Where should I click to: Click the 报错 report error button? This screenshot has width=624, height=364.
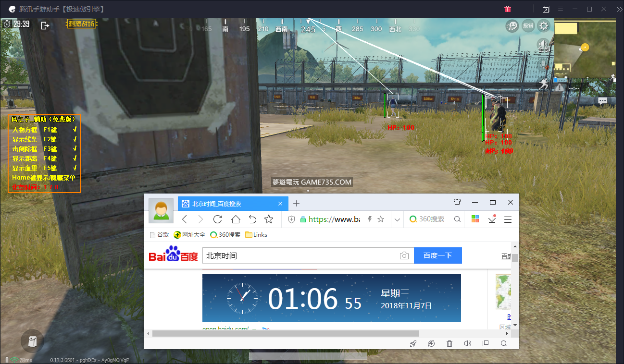point(528,25)
